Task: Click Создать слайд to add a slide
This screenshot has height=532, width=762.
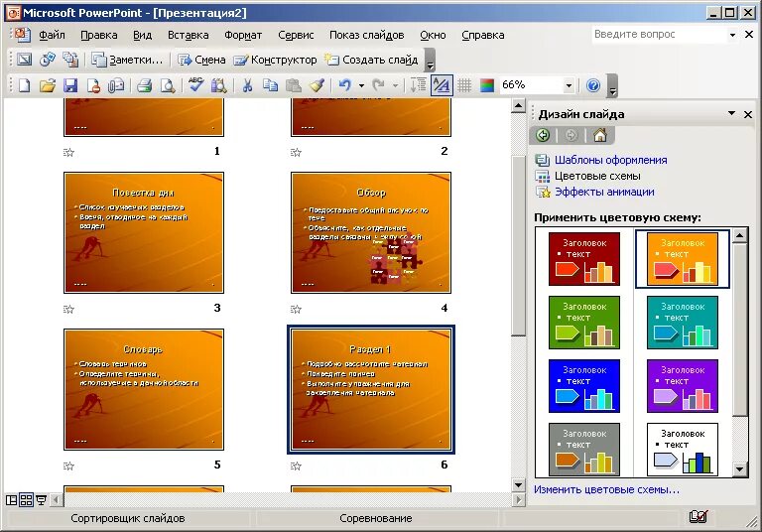Action: click(371, 60)
